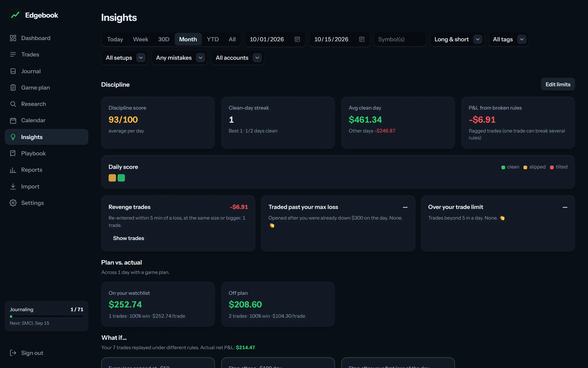The width and height of the screenshot is (588, 368).
Task: Select the Today range tab
Action: pyautogui.click(x=115, y=39)
